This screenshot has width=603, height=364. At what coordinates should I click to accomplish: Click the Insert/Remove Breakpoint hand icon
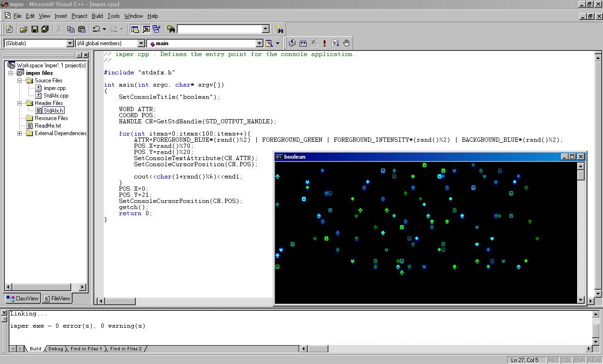[x=346, y=43]
